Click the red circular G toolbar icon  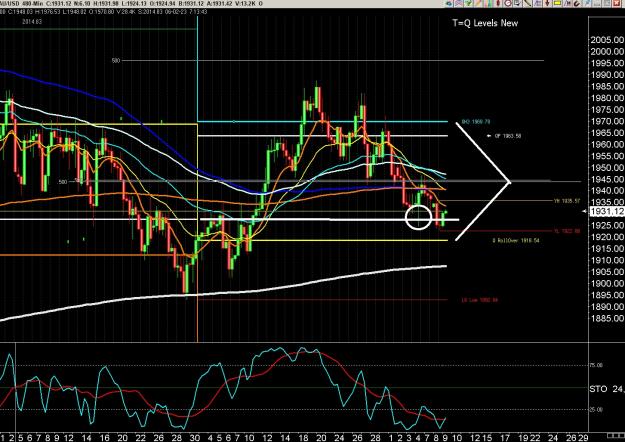point(508,3)
